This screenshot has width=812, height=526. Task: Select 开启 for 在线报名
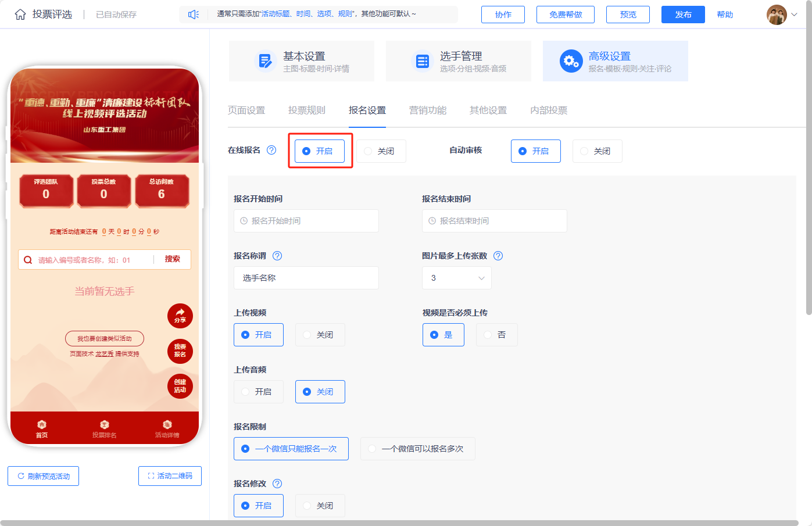point(320,151)
